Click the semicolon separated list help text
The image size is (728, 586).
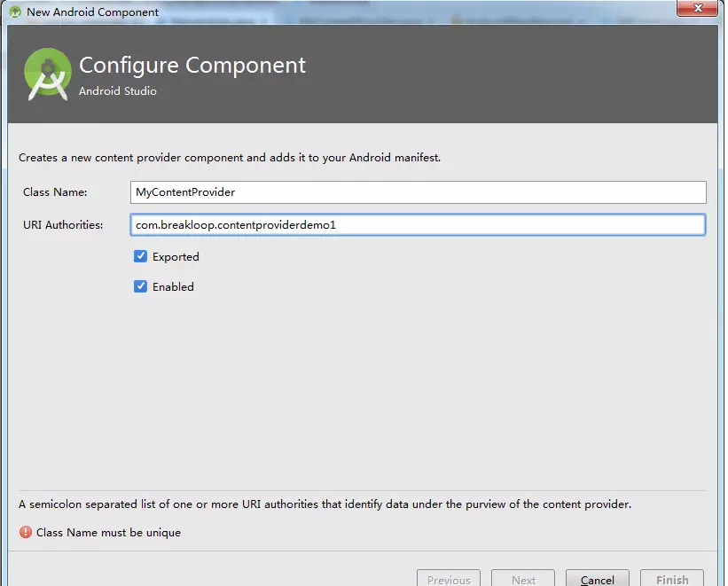pyautogui.click(x=325, y=504)
